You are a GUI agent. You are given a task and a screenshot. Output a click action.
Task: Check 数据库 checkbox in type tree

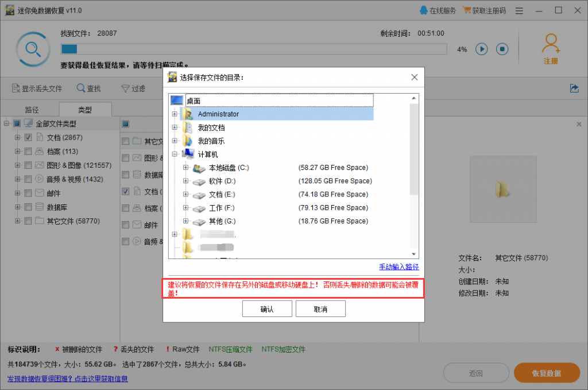28,207
